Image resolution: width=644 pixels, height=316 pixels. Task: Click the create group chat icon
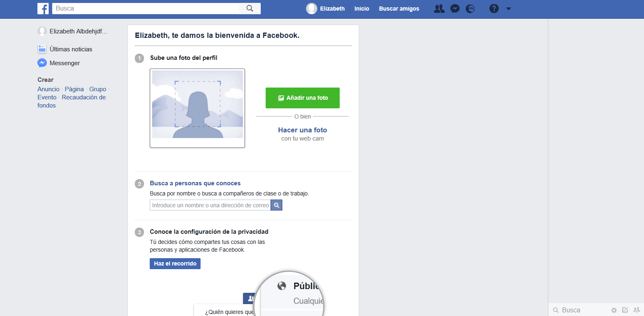point(637,310)
